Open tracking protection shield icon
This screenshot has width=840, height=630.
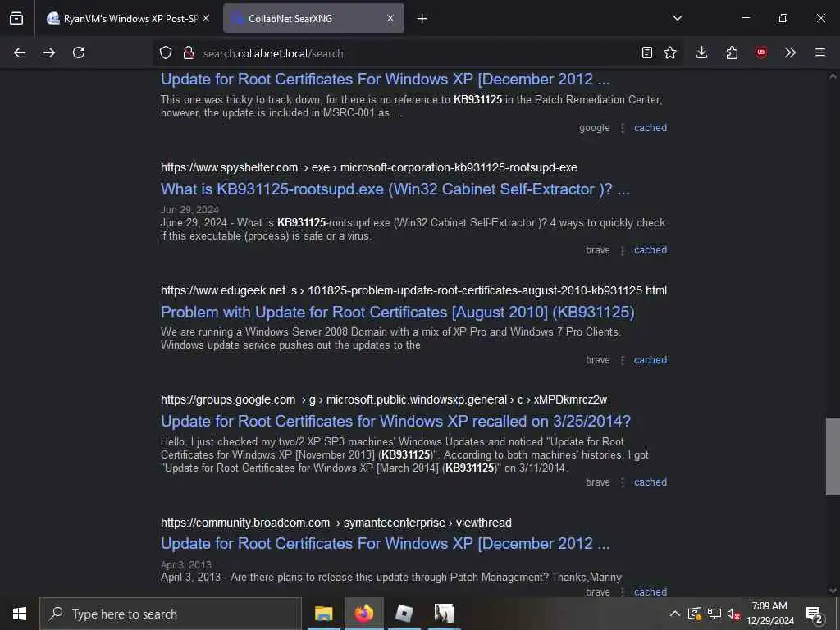[166, 52]
